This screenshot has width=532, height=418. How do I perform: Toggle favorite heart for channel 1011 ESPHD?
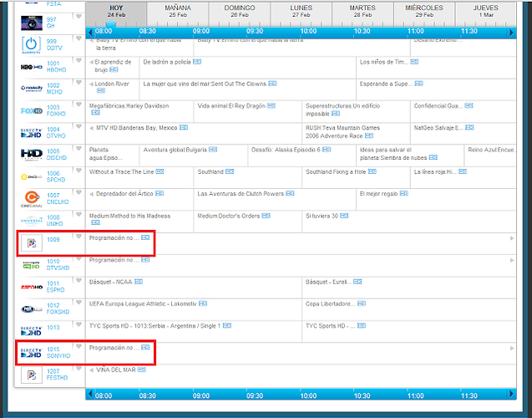click(x=79, y=283)
